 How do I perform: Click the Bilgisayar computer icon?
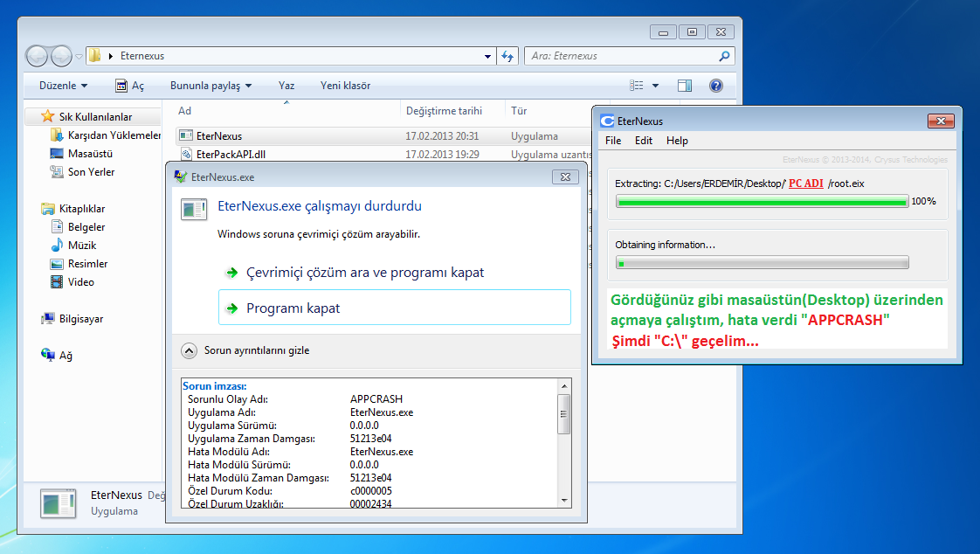(48, 318)
